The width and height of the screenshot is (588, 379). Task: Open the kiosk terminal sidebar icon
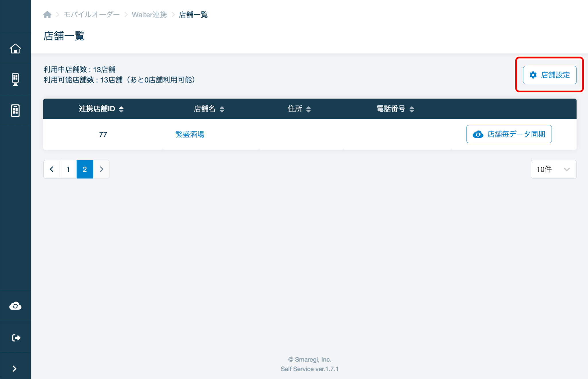coord(15,79)
